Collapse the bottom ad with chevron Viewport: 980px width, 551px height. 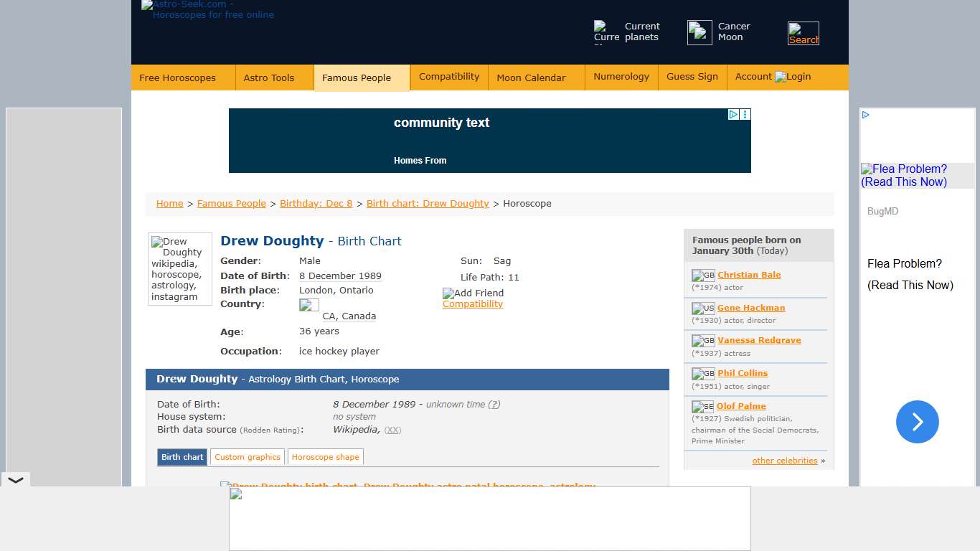pyautogui.click(x=15, y=480)
